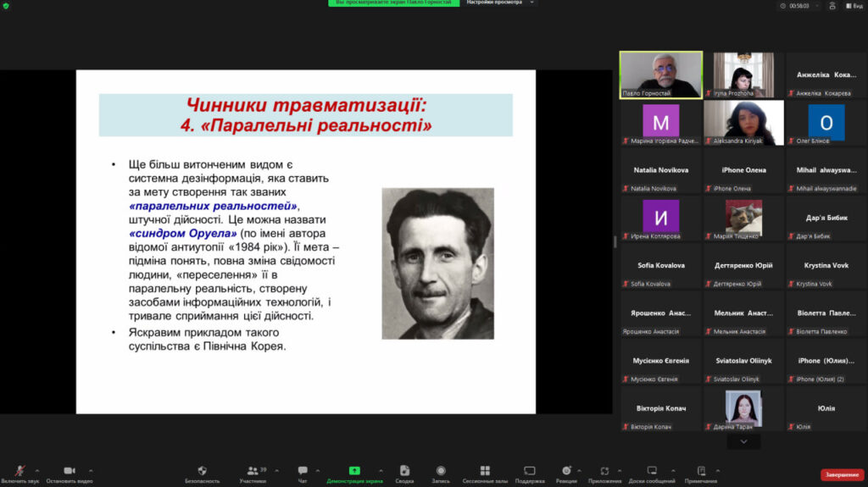
Task: Open the Вид view menu at top right
Action: (x=853, y=5)
